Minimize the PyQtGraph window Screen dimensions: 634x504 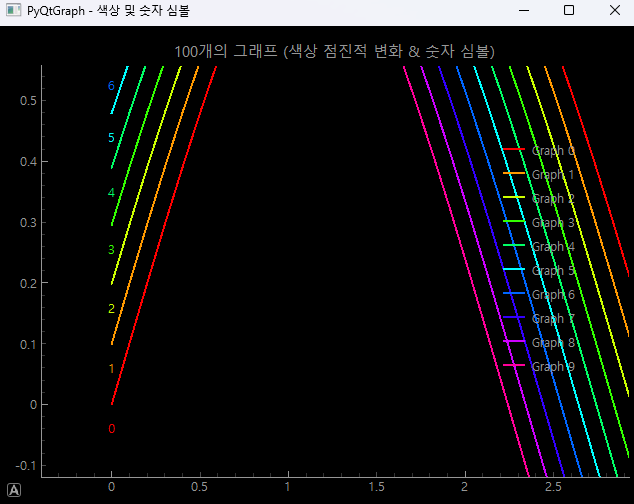coord(524,10)
